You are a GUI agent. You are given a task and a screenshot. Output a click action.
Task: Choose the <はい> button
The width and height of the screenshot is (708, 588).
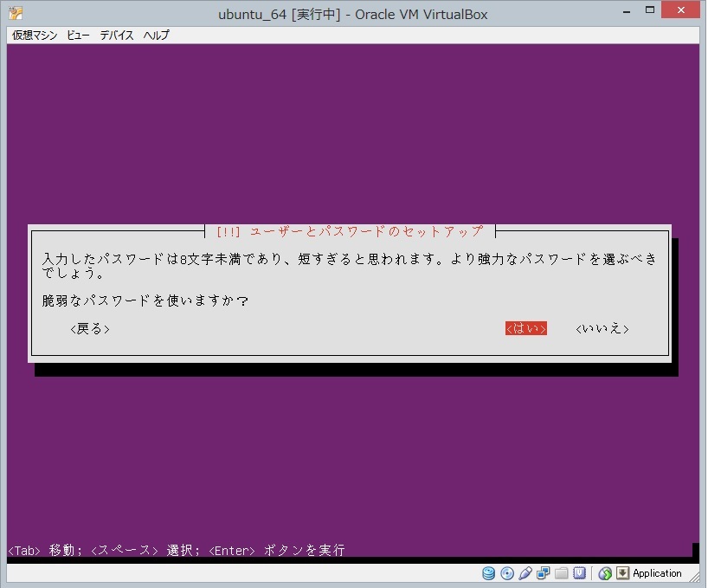click(x=526, y=329)
